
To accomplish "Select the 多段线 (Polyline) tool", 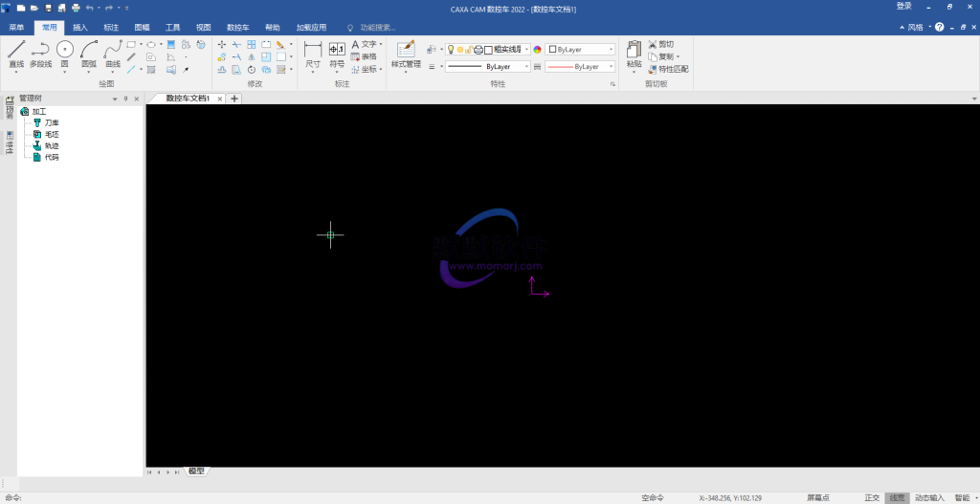I will (x=40, y=51).
